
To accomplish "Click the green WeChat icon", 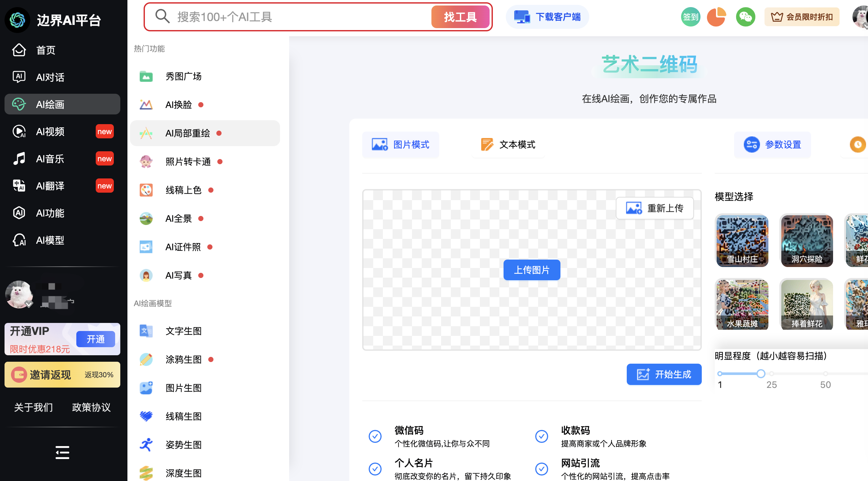I will point(745,16).
